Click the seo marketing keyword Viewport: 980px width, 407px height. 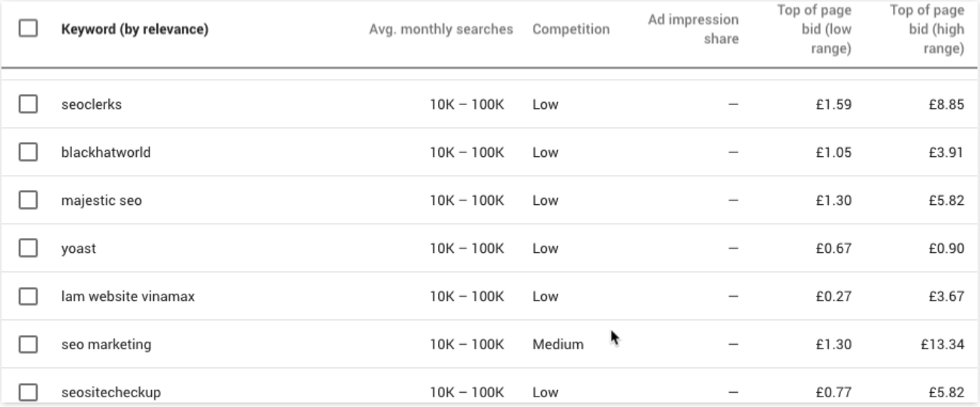click(106, 345)
